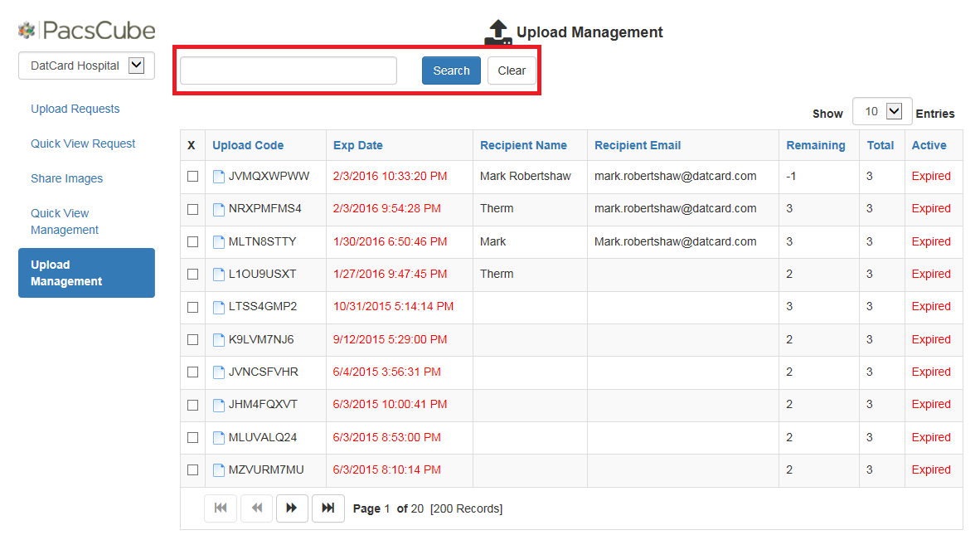Click the date 2/3/2016 9:54:28 PM
Viewport: 980px width, 535px height.
(x=387, y=209)
